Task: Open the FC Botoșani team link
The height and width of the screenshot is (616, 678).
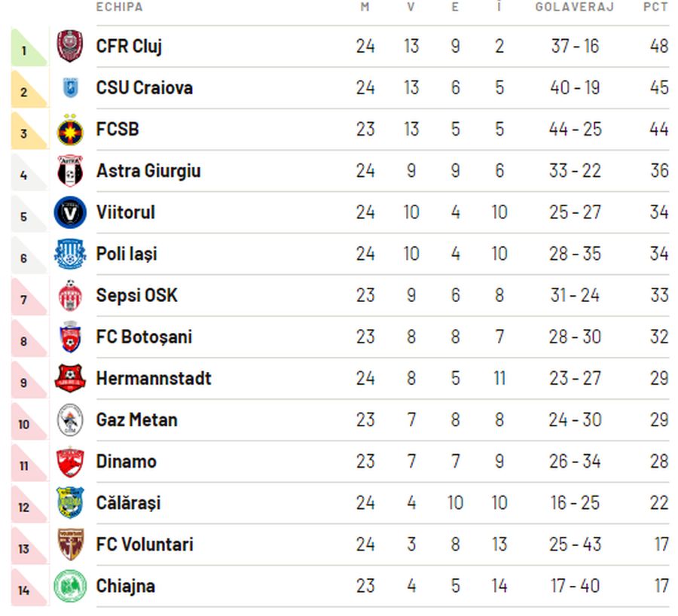Action: coord(144,337)
